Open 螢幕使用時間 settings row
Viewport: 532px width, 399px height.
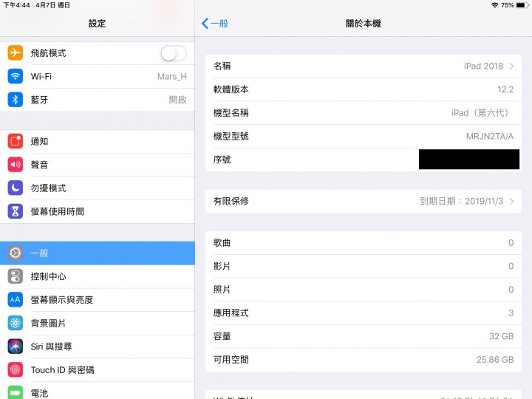98,212
